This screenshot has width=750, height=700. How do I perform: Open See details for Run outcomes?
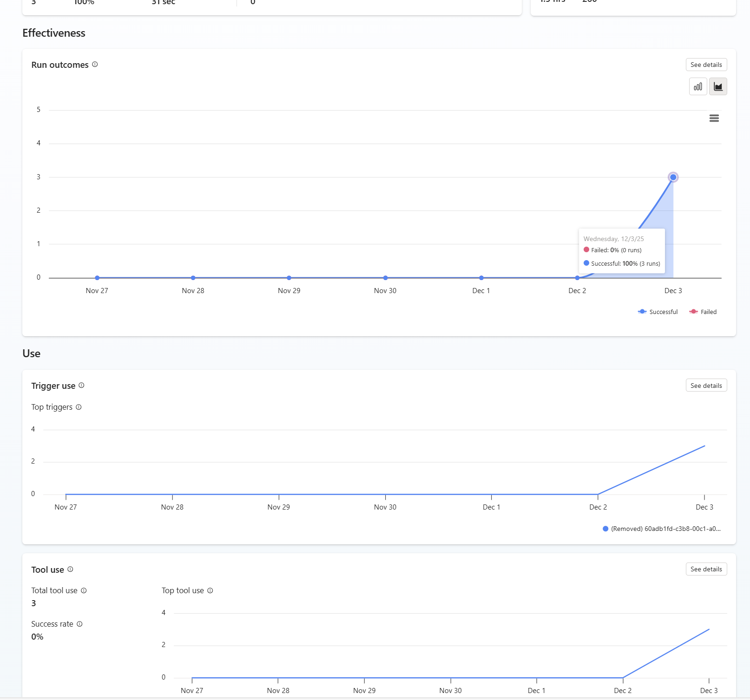point(706,65)
